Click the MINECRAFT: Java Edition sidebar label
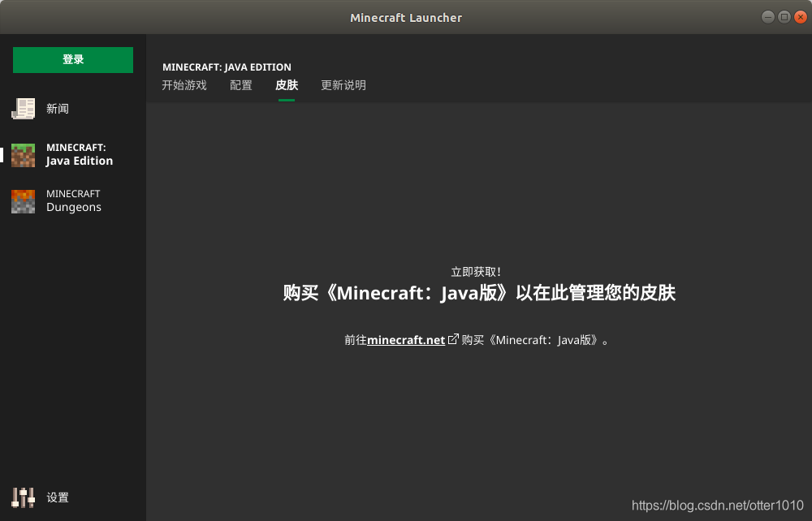Viewport: 812px width, 521px height. (80, 155)
